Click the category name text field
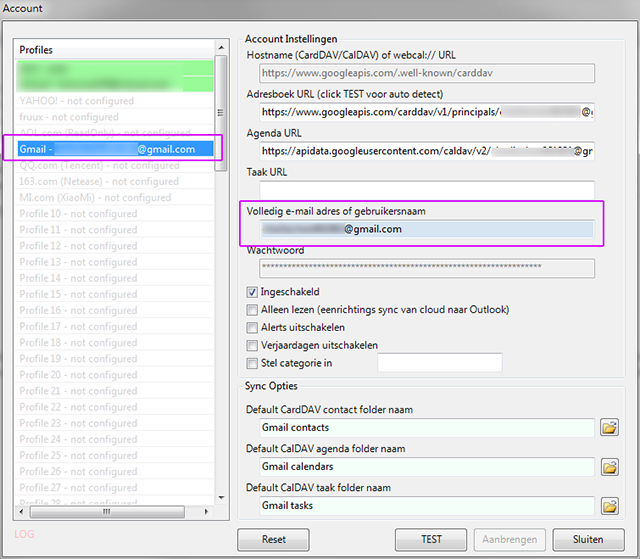Viewport: 640px width, 559px height. [440, 363]
